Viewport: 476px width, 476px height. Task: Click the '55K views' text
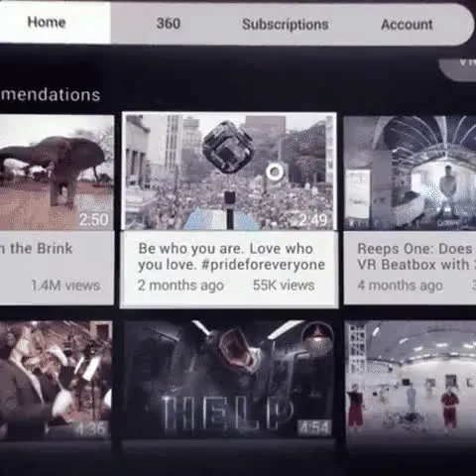tap(284, 285)
